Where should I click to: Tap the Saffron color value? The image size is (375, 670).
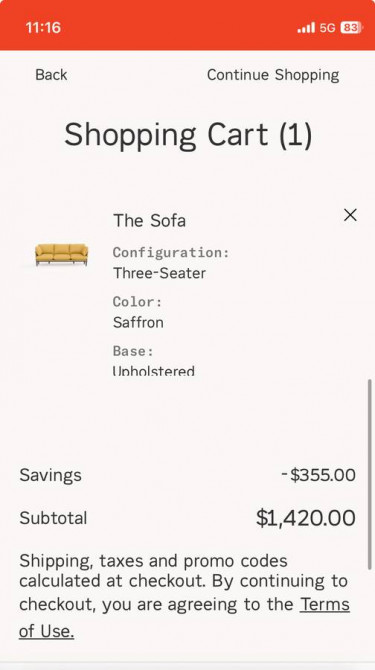point(138,322)
